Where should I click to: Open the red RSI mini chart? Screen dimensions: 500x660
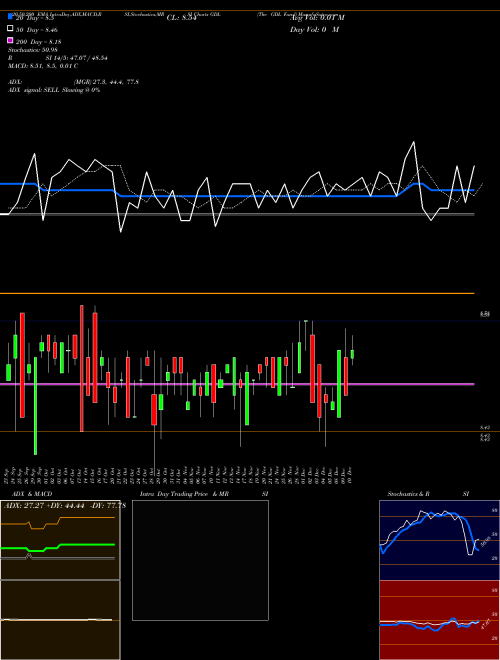[x=439, y=620]
